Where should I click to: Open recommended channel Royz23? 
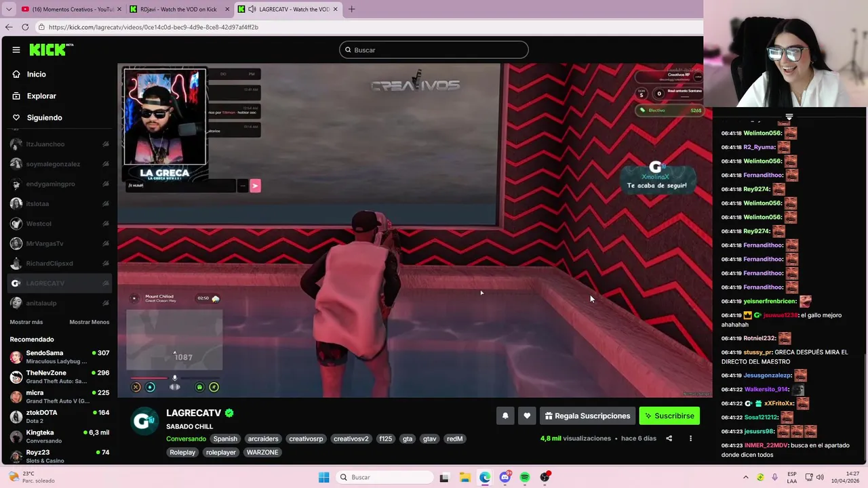[x=60, y=456]
